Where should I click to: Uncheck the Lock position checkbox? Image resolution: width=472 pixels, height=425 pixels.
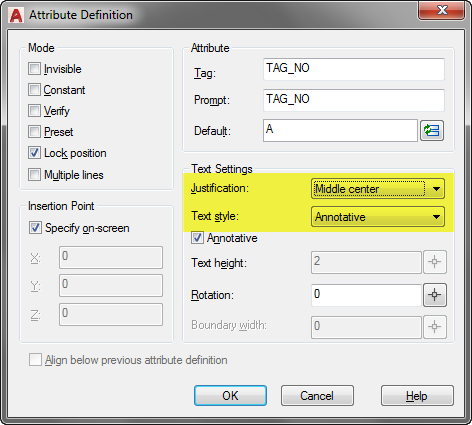point(34,153)
